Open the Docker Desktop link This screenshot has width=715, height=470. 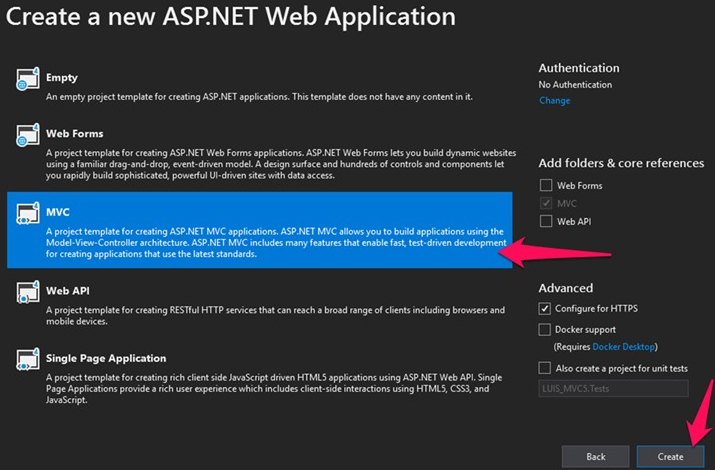click(x=624, y=347)
